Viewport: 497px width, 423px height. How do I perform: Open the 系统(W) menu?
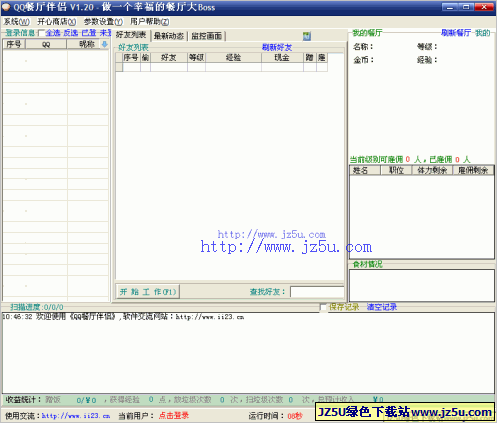(x=17, y=22)
